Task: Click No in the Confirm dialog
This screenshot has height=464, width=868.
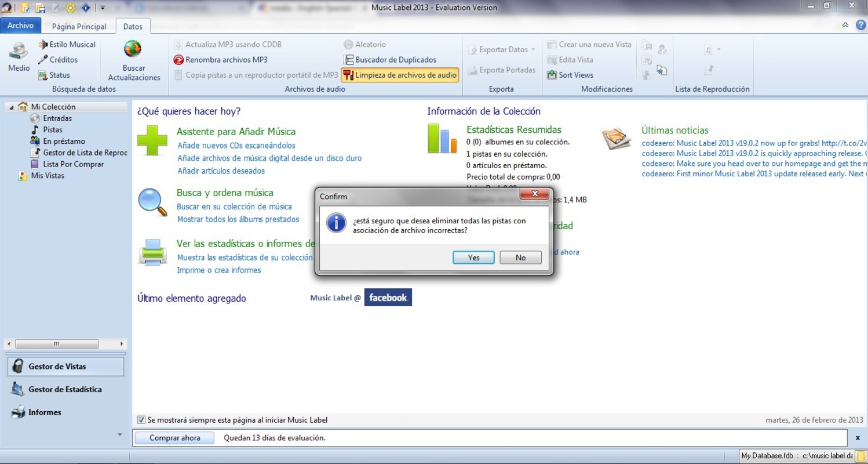Action: tap(520, 258)
